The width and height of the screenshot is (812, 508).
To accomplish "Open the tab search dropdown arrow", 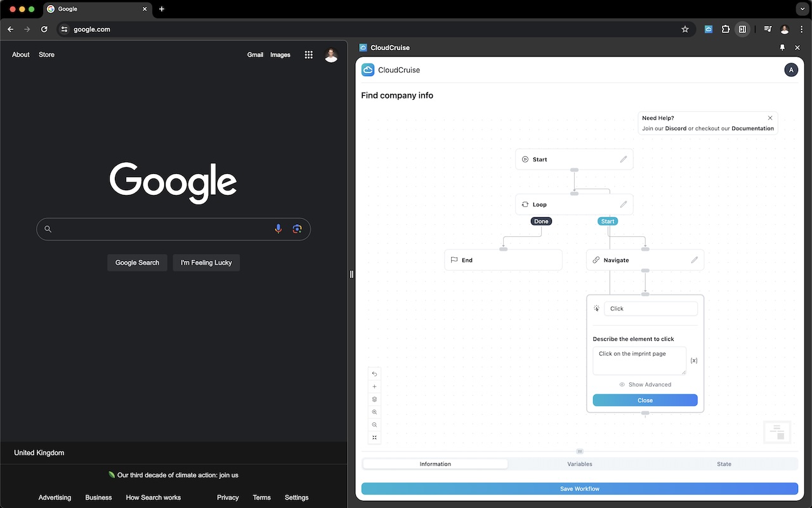I will (x=802, y=8).
